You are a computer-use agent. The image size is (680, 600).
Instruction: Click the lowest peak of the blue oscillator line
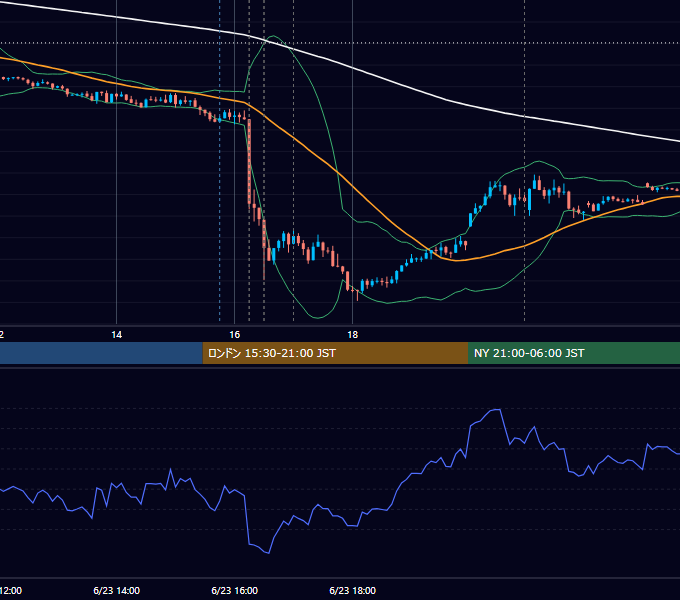tap(269, 553)
